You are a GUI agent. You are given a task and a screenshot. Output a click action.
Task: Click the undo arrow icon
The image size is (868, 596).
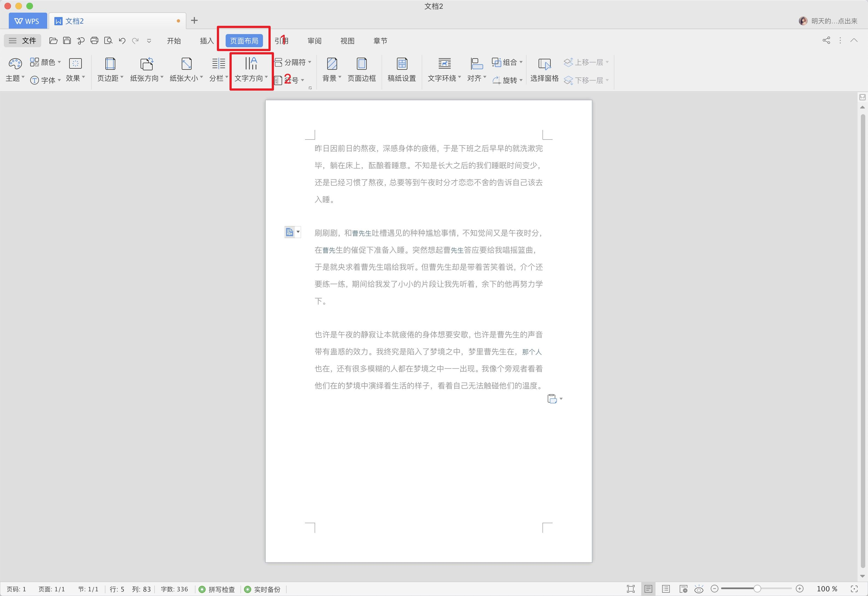coord(122,41)
